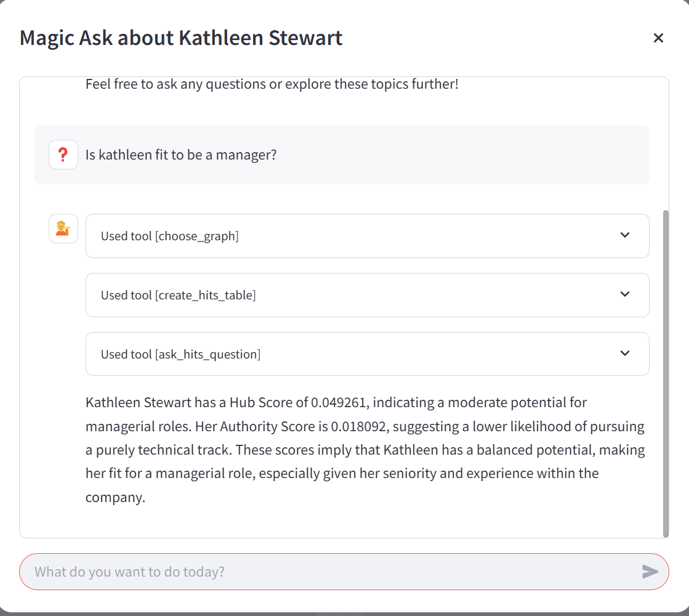Close the Magic Ask dialog
The image size is (689, 616).
pyautogui.click(x=658, y=38)
